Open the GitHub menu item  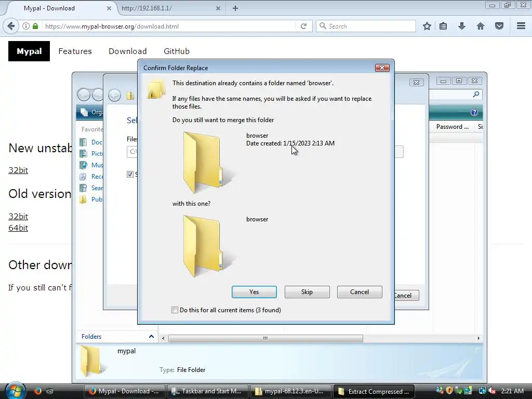177,51
